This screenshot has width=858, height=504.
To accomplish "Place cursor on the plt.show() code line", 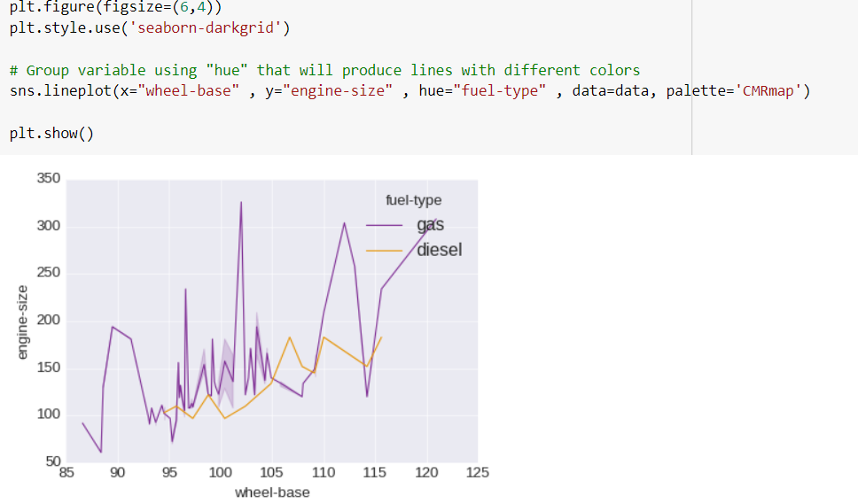I will click(x=51, y=134).
